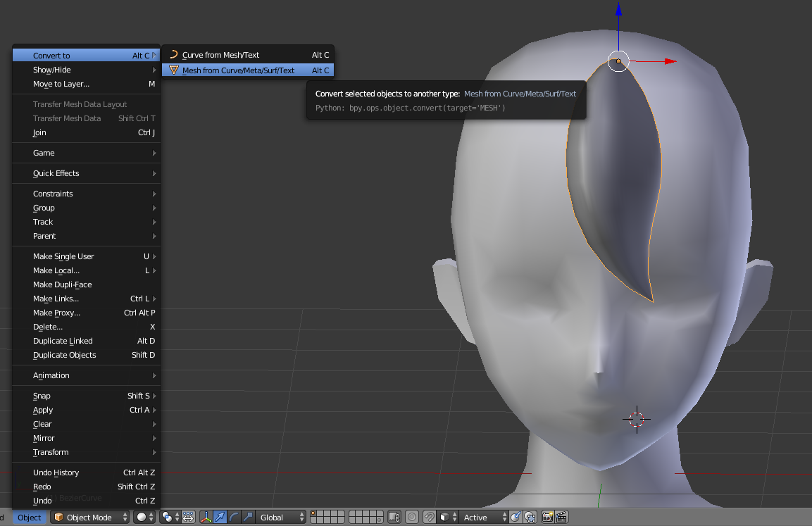
Task: Expand the Show/Hide submenu
Action: (x=86, y=70)
